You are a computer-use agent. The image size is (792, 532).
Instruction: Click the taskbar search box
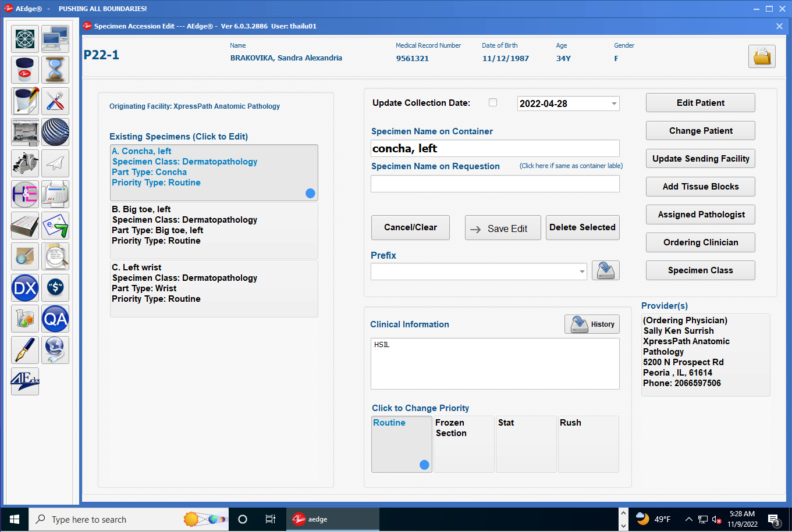[128, 519]
